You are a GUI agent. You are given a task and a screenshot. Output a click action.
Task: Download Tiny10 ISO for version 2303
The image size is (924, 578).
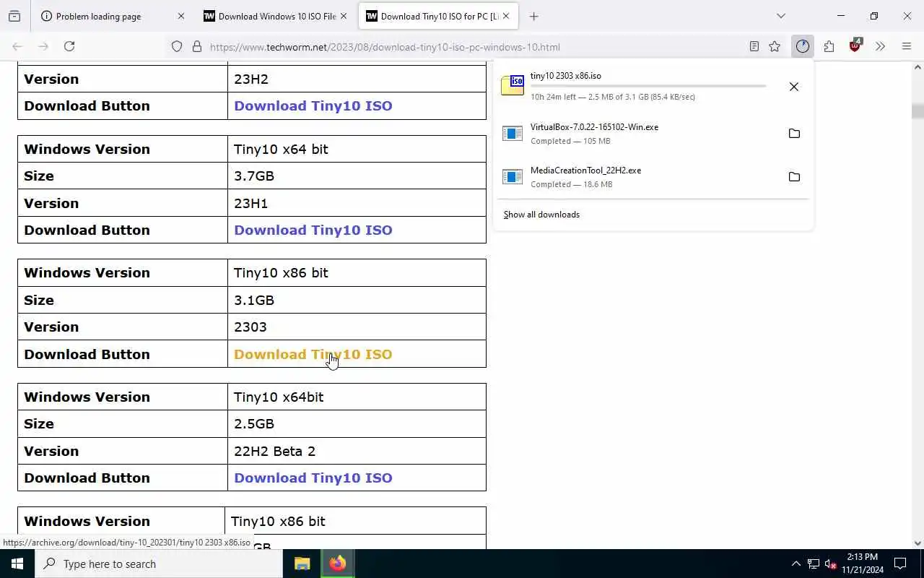point(313,354)
